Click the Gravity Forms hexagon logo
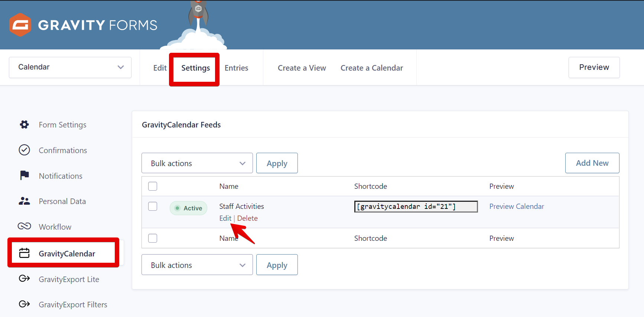 pos(20,25)
